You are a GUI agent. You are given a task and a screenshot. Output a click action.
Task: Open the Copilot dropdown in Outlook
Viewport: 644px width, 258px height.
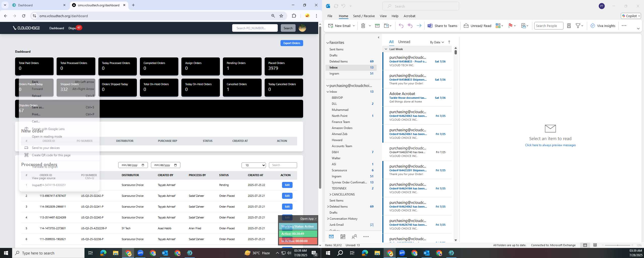pyautogui.click(x=631, y=16)
